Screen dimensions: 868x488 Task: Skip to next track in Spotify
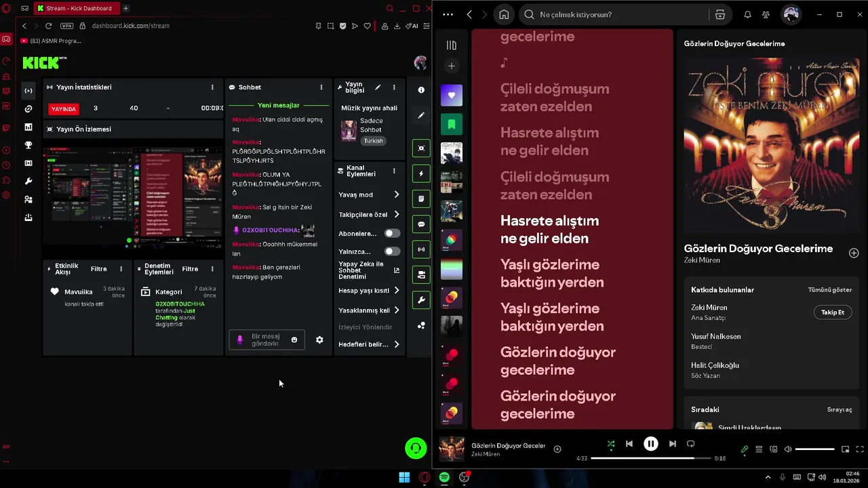point(672,444)
